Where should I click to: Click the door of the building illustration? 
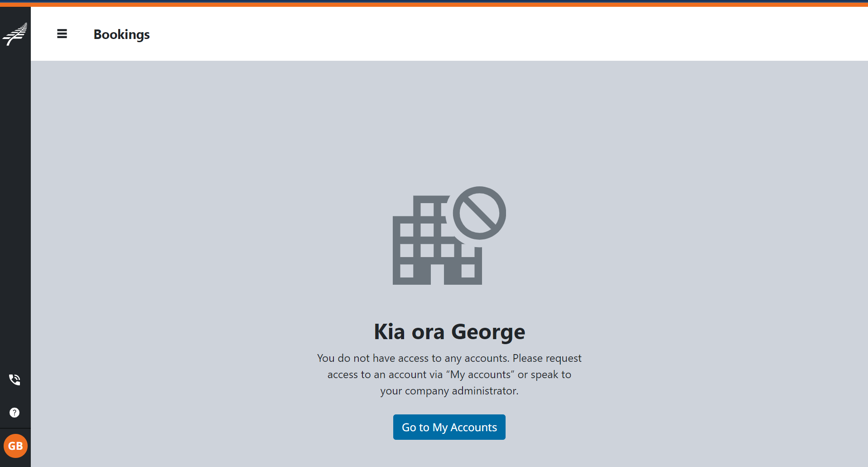pos(437,274)
